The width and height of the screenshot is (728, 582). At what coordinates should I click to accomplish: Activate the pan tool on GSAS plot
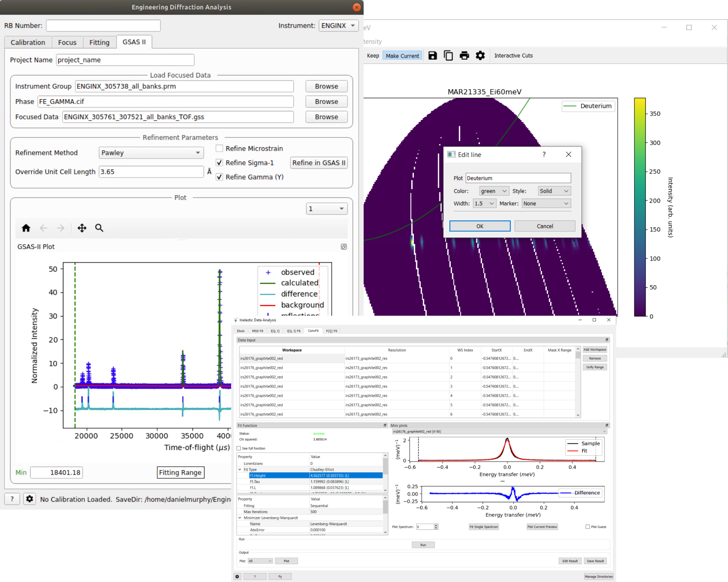coord(82,228)
